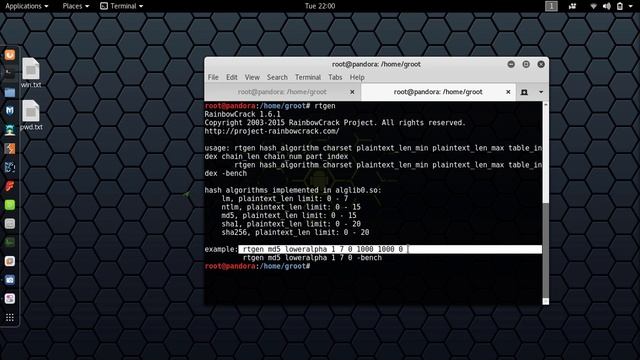Click workspace indicator 1 in top bar
The image size is (640, 360).
551,6
